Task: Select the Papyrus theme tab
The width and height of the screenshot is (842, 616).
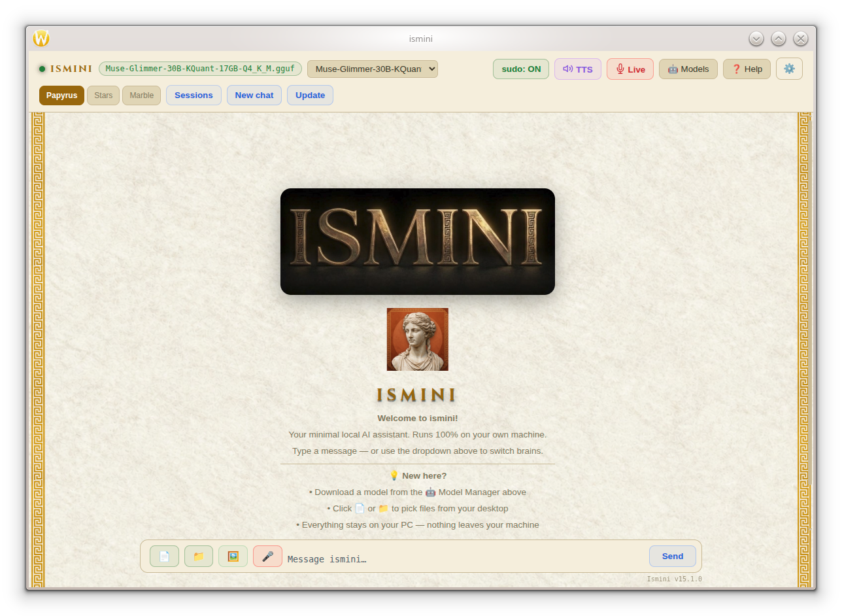Action: click(61, 95)
